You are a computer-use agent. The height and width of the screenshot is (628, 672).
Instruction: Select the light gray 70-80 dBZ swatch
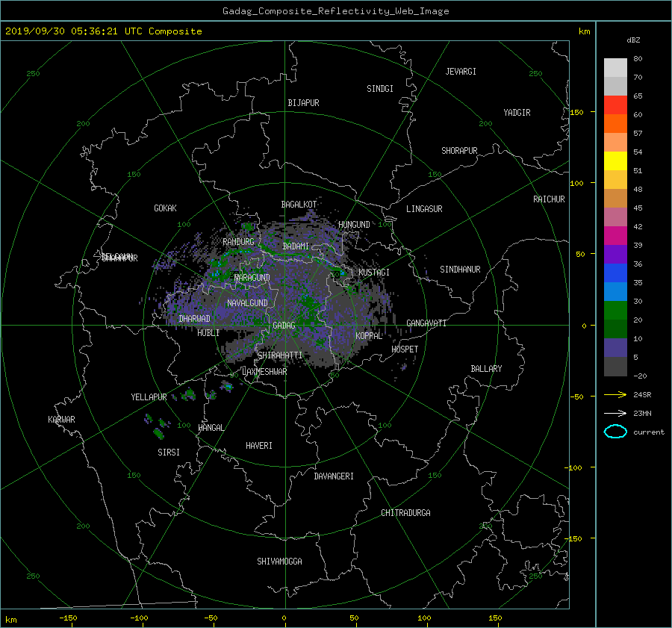(x=615, y=67)
